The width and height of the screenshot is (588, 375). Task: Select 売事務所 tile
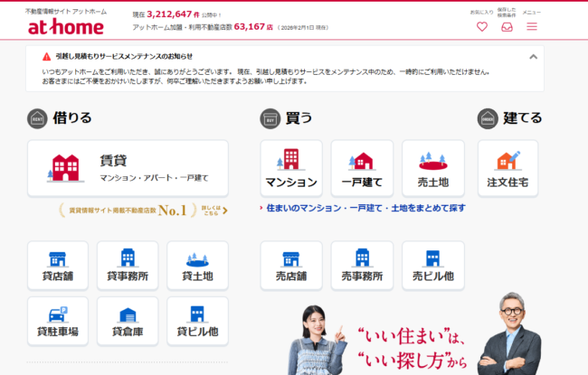(x=362, y=266)
